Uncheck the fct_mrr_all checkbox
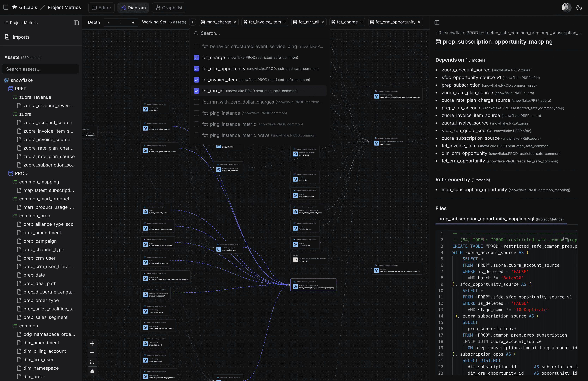 [196, 91]
